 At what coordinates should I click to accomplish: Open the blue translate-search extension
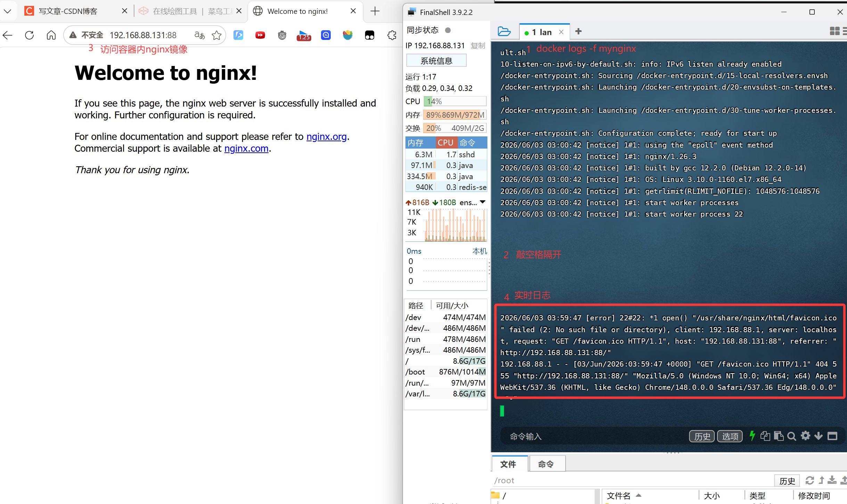click(x=326, y=35)
